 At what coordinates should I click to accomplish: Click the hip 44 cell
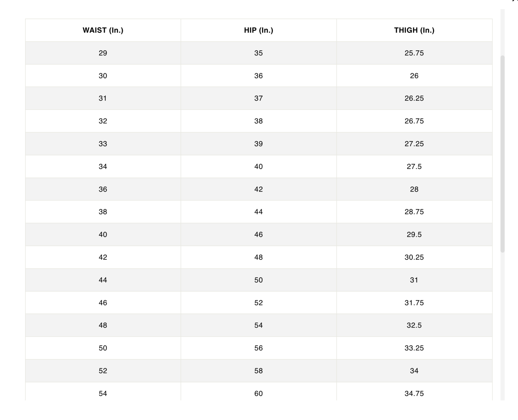point(258,212)
